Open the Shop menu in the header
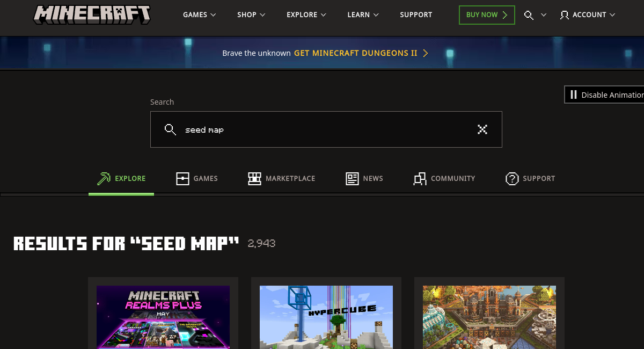This screenshot has height=349, width=644. [x=252, y=15]
